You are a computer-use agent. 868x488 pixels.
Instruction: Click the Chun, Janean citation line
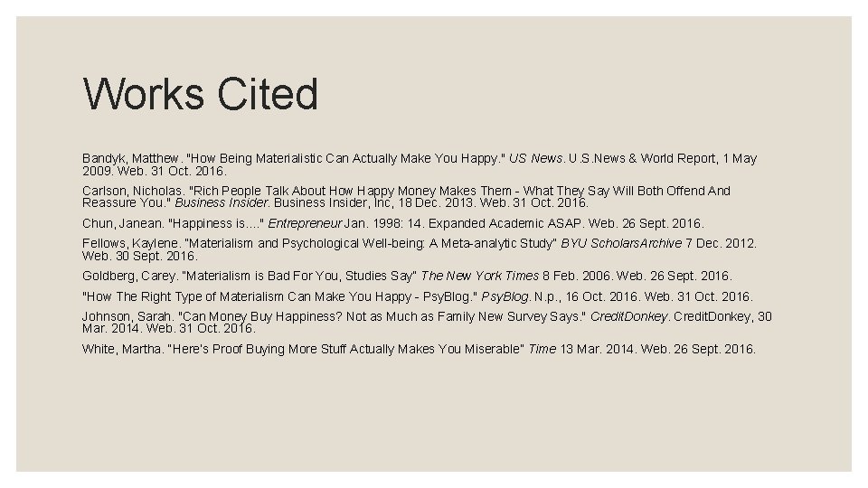coord(393,223)
